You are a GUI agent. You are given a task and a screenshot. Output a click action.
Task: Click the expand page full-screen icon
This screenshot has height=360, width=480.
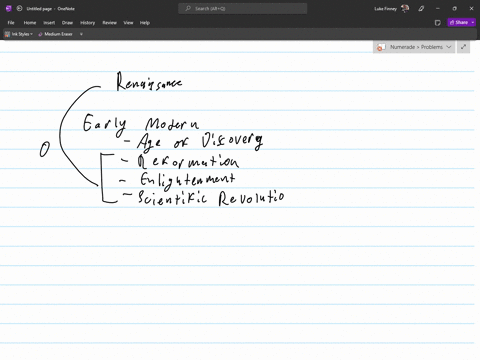click(463, 47)
